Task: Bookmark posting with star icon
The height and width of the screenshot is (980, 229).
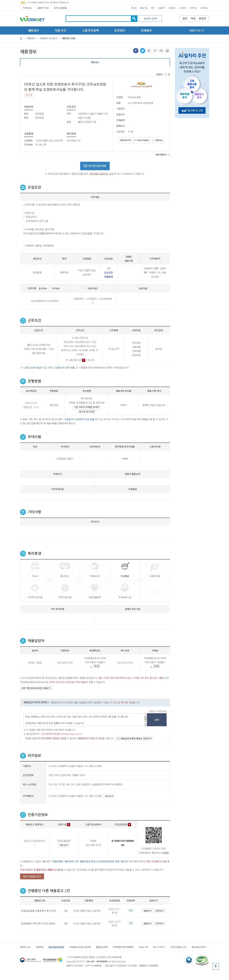Action: 149,51
